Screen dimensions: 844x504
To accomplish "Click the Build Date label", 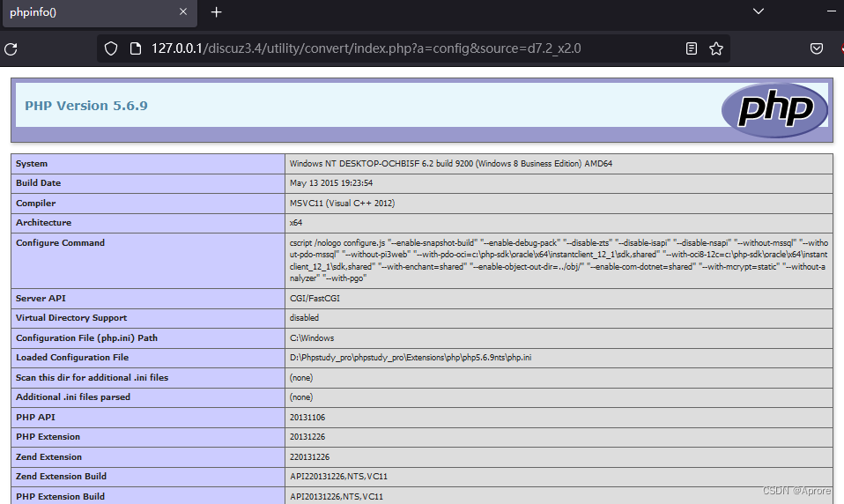I will click(x=38, y=183).
